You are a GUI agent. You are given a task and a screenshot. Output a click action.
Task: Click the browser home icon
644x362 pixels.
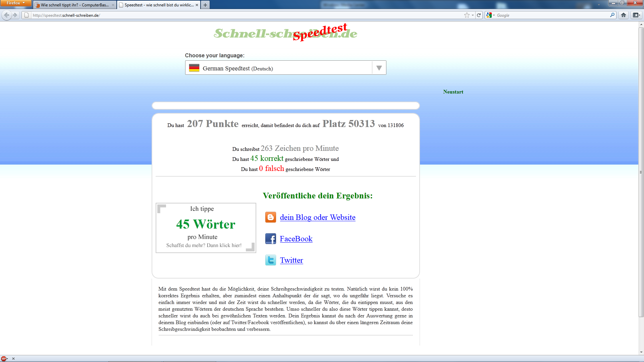pyautogui.click(x=623, y=15)
